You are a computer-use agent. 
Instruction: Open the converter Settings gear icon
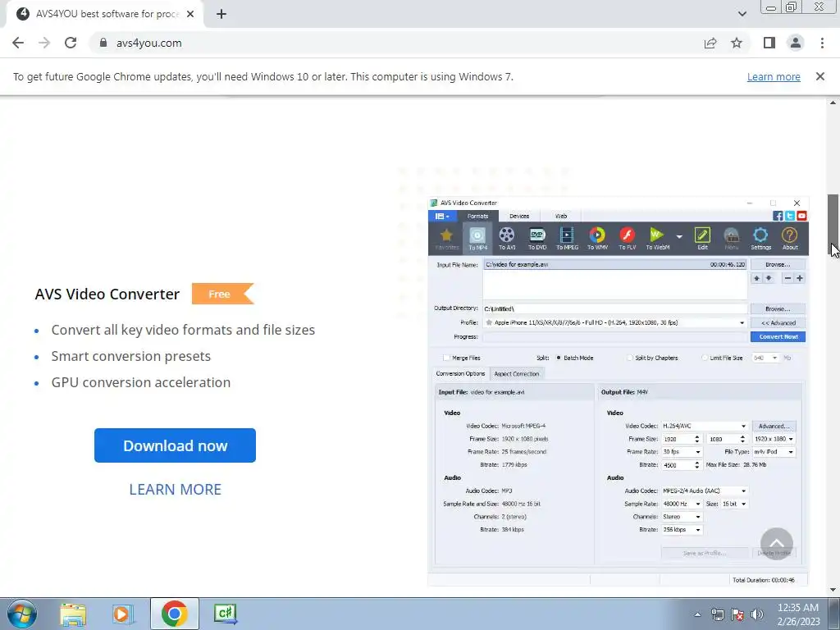[760, 239]
